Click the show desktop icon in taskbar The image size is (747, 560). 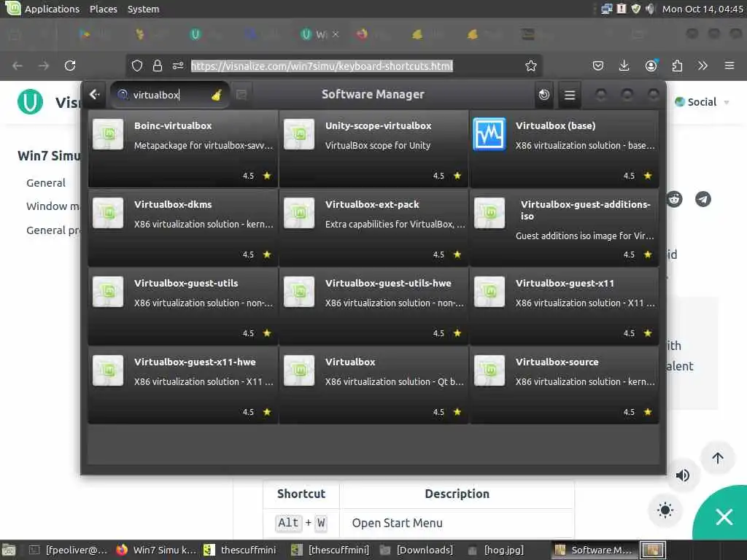(9, 550)
